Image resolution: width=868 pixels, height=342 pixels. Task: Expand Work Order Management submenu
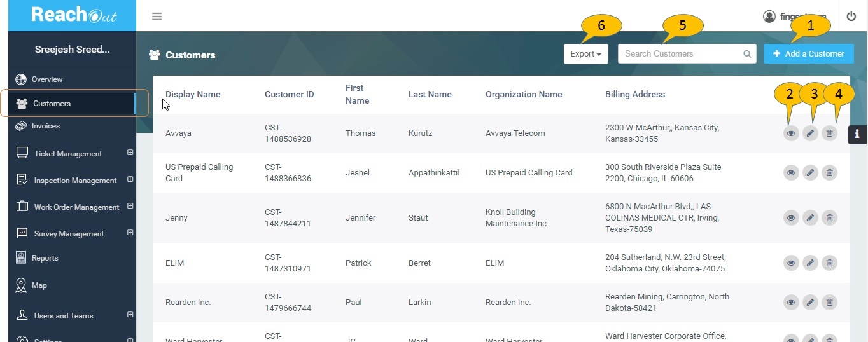[130, 206]
